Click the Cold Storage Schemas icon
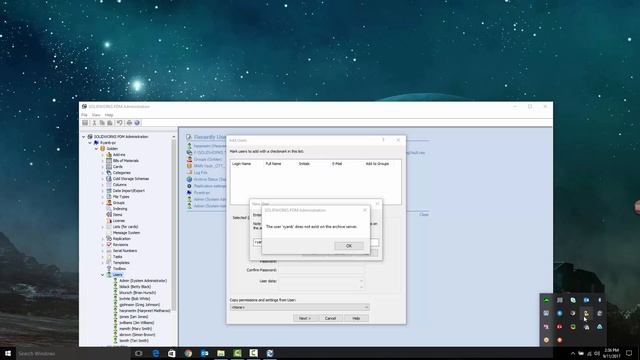Screen dimensions: 640x360 109,179
